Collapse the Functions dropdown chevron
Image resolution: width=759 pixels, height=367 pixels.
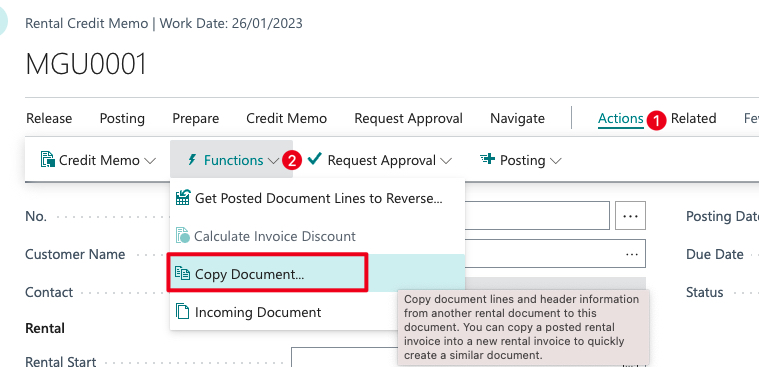(273, 161)
